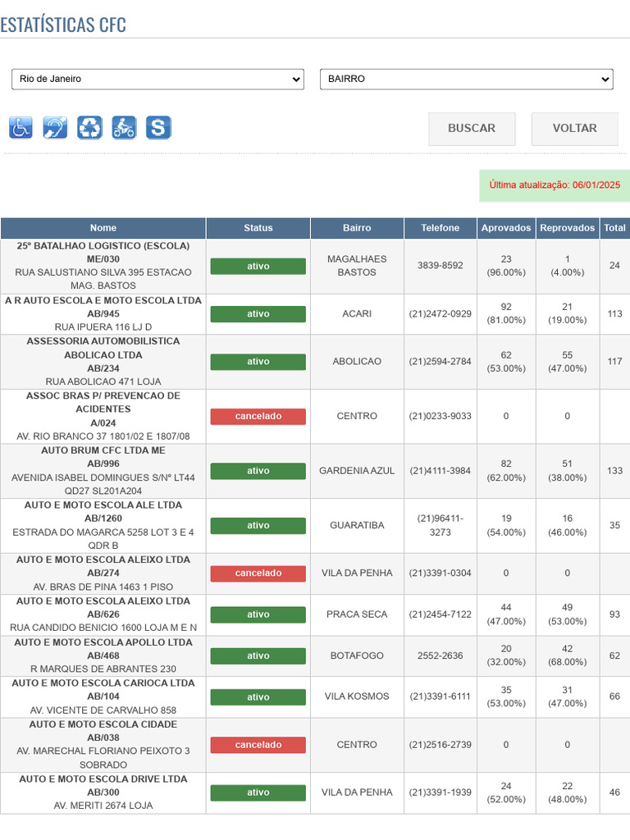This screenshot has height=840, width=630.
Task: Select A R AUTO ESCOLA E MOTO ESCOLA LTDA
Action: [x=103, y=300]
